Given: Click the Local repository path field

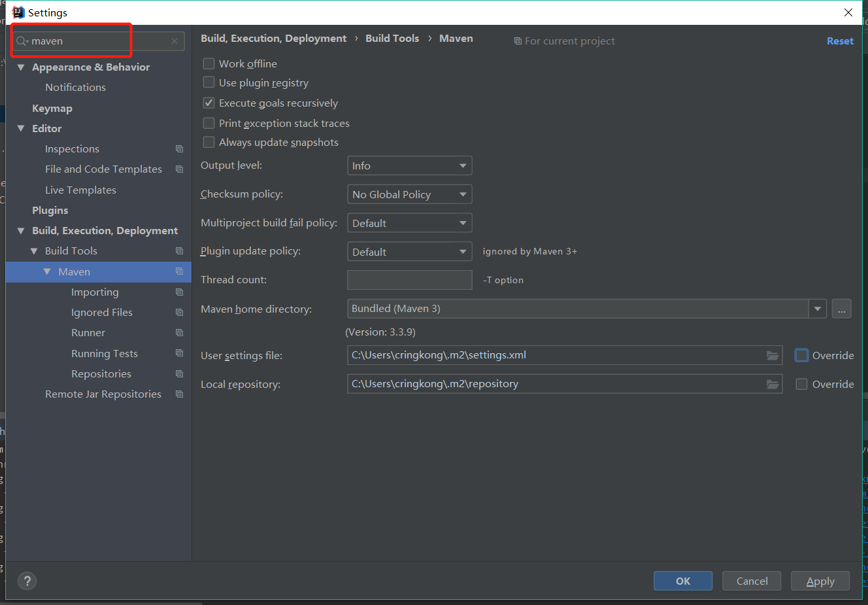Looking at the screenshot, I should tap(565, 384).
